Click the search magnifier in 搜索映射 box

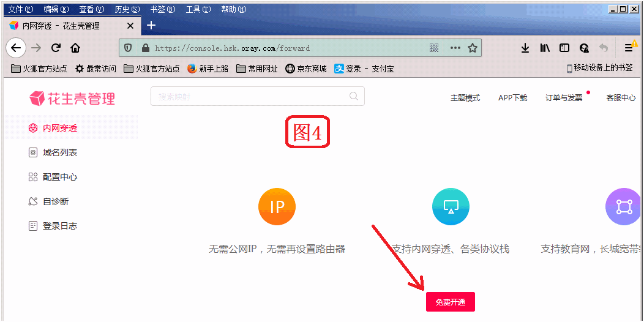(354, 96)
